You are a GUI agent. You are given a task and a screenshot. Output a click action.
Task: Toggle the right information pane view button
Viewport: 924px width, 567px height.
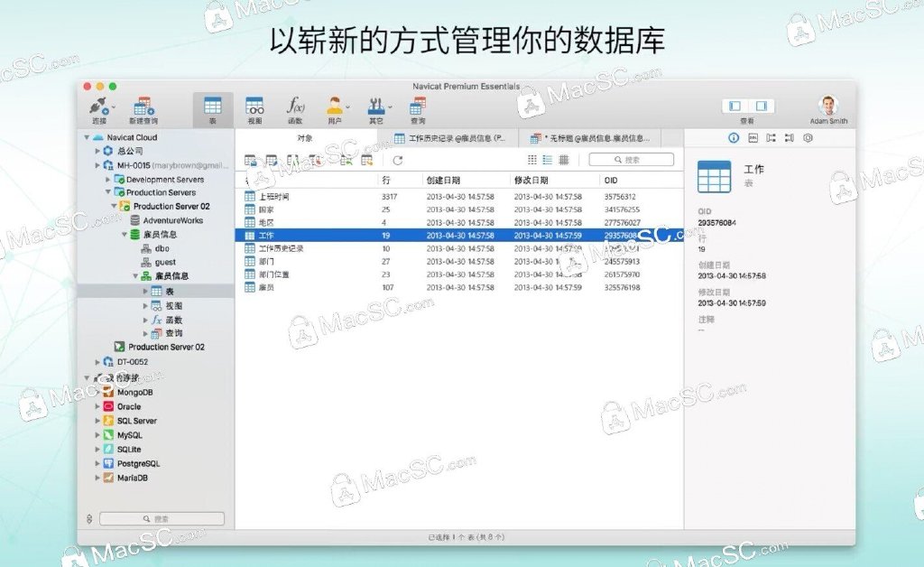(x=762, y=107)
